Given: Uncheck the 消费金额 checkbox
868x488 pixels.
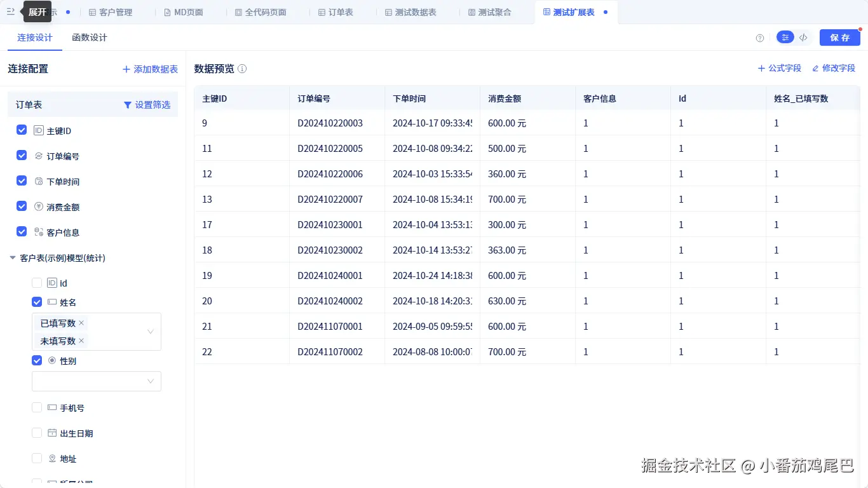Looking at the screenshot, I should (22, 206).
